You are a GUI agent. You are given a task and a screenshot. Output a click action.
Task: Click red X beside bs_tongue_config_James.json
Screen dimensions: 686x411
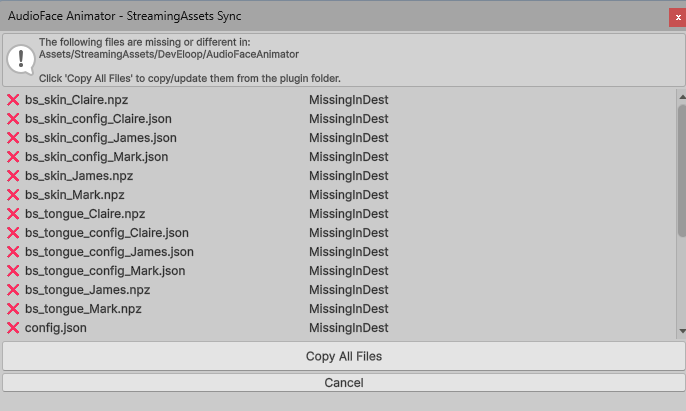pyautogui.click(x=13, y=252)
